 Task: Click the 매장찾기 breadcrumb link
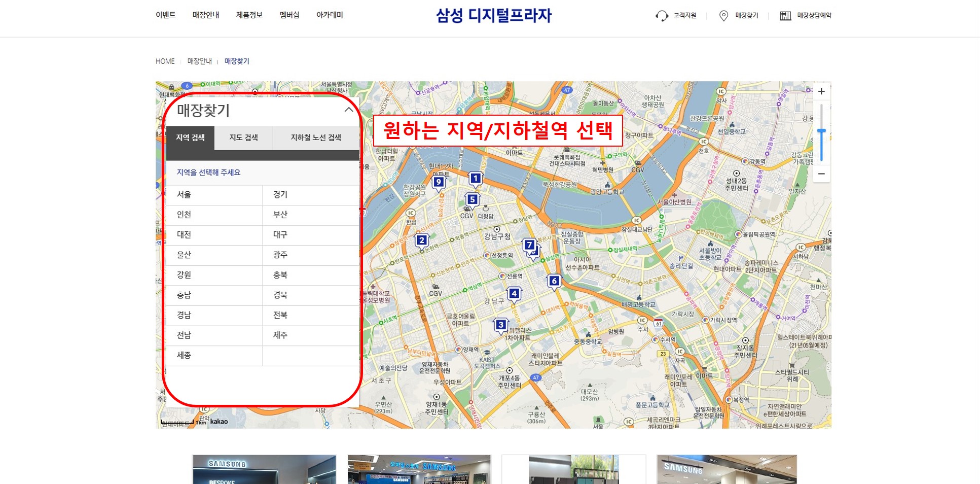(x=237, y=61)
